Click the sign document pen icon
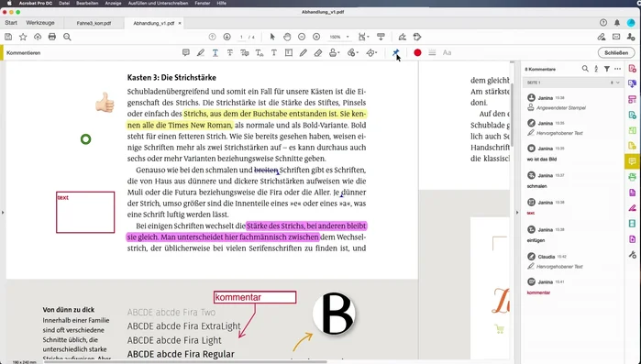Image resolution: width=641 pixels, height=364 pixels. point(403,37)
